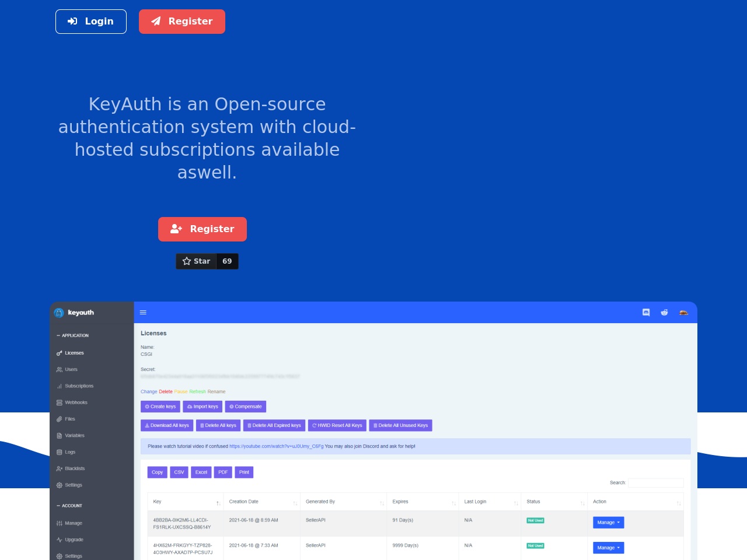Click the Users people icon in sidebar
The height and width of the screenshot is (560, 747).
point(59,370)
